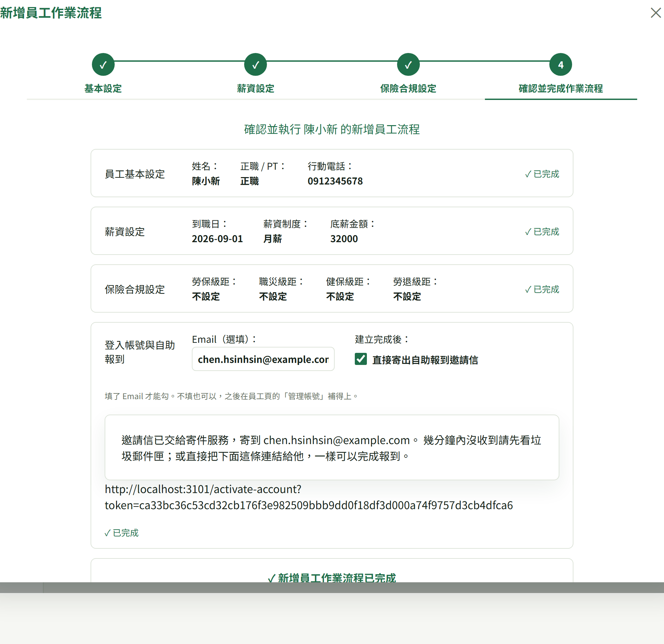This screenshot has height=644, width=664.
Task: Click the 新增員工作業流程已完成 completion banner
Action: pyautogui.click(x=332, y=578)
